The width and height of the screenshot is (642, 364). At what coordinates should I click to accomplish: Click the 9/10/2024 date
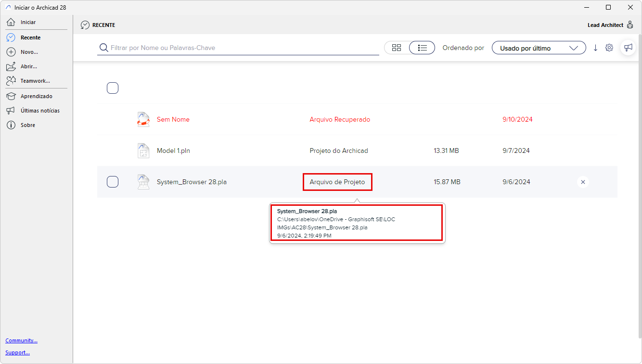point(517,119)
